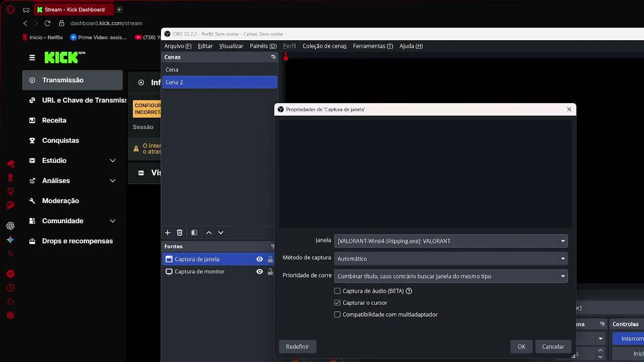This screenshot has height=362, width=644.
Task: Open the Janela window dropdown
Action: [451, 241]
